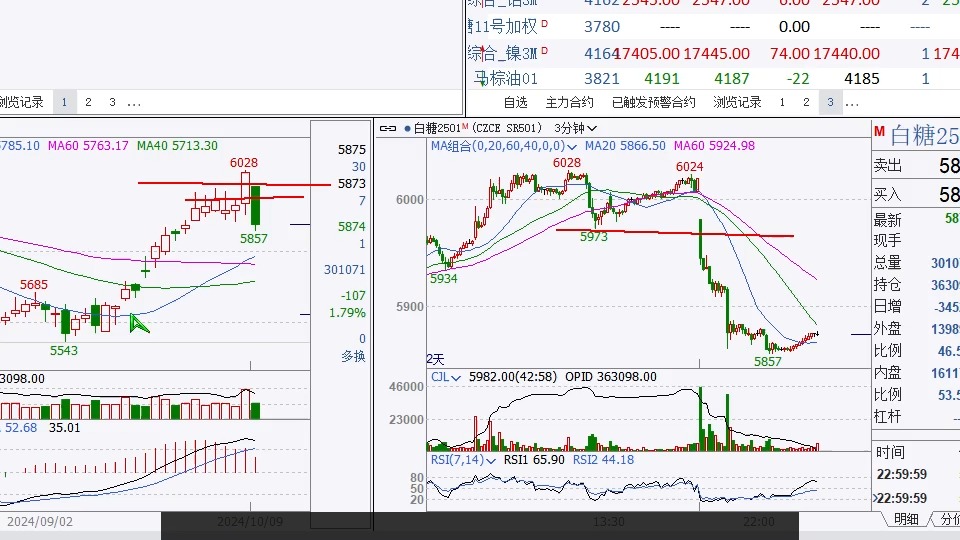
Task: Click the ellipsis after page 3 in right tab bar
Action: tap(852, 102)
